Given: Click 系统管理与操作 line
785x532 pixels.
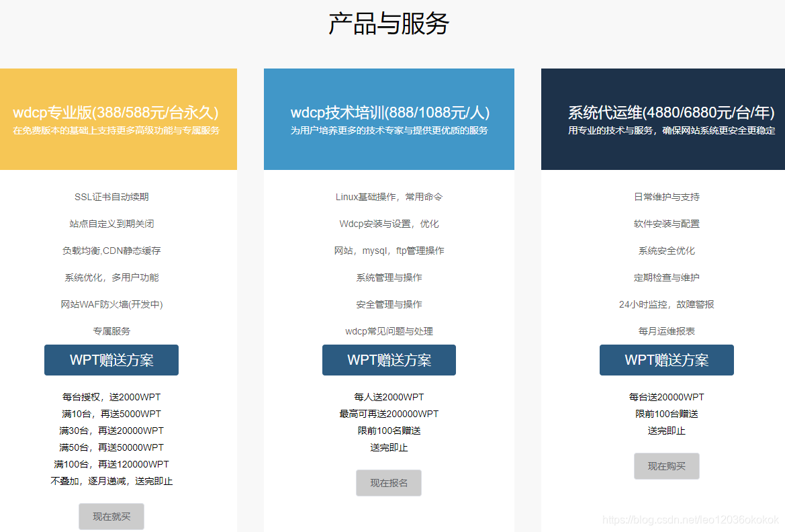Looking at the screenshot, I should [389, 277].
